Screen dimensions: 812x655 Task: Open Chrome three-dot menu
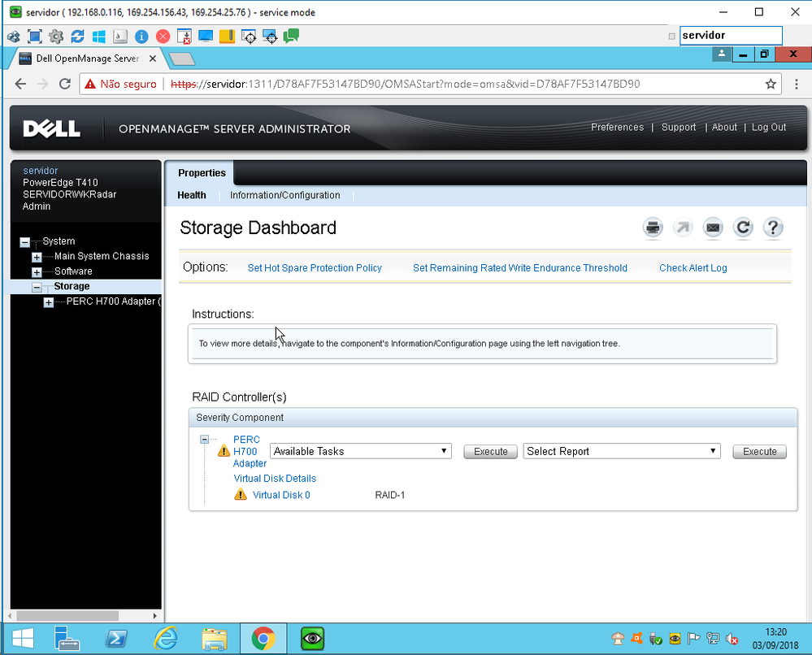(797, 84)
